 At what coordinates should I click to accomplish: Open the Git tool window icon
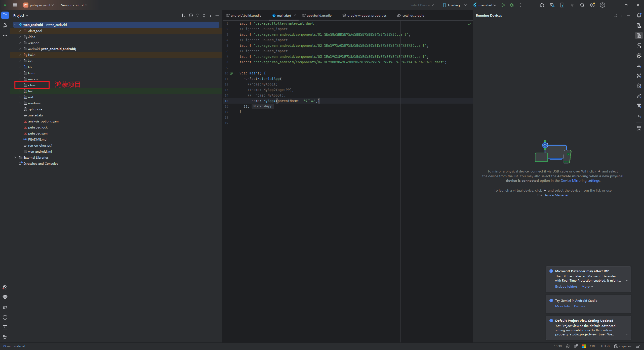coord(5,337)
